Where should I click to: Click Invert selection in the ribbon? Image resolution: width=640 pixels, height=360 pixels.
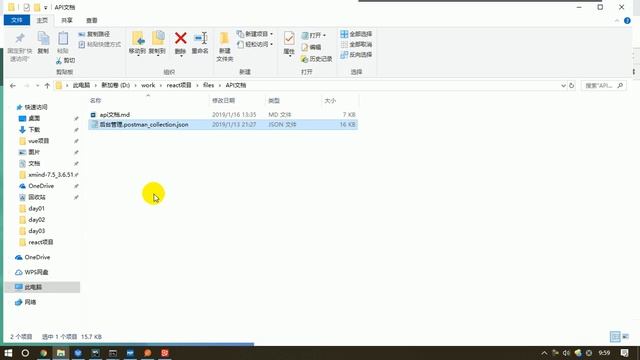[x=356, y=55]
